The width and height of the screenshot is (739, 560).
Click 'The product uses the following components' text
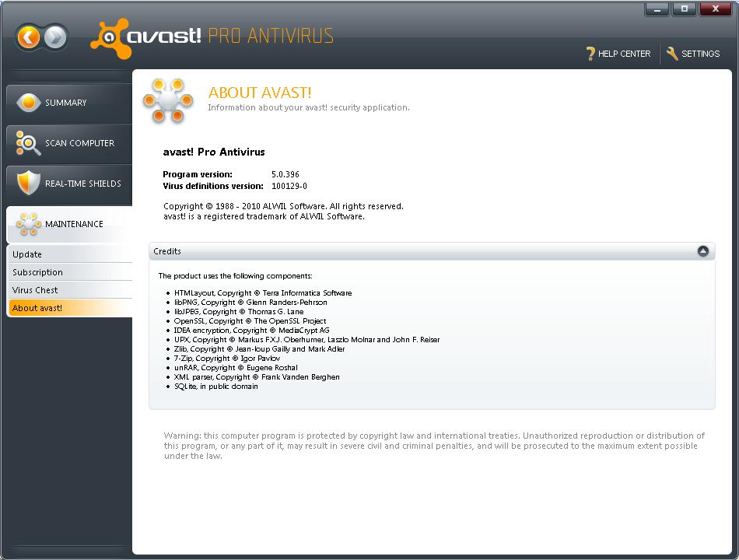(x=235, y=276)
